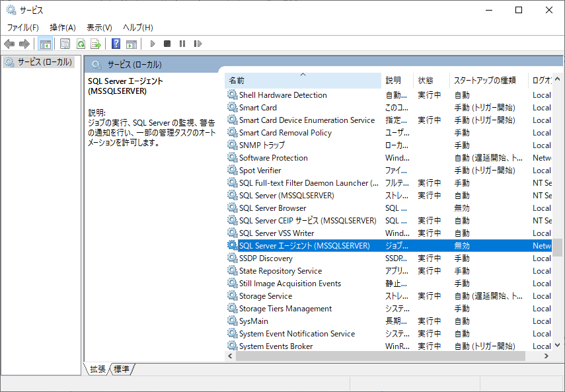This screenshot has height=392, width=565.
Task: Open the 表示(V) menu
Action: click(x=99, y=27)
